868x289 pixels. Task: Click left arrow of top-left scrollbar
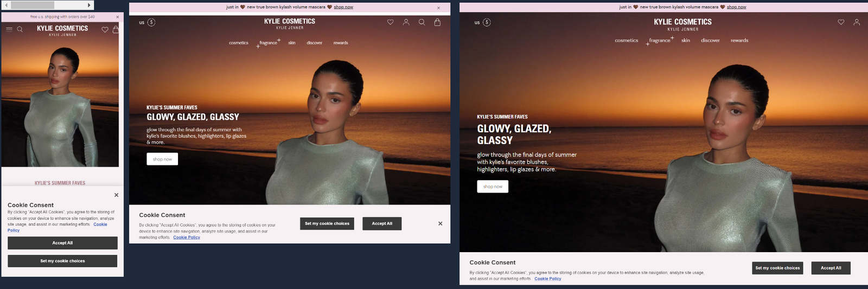coord(6,5)
